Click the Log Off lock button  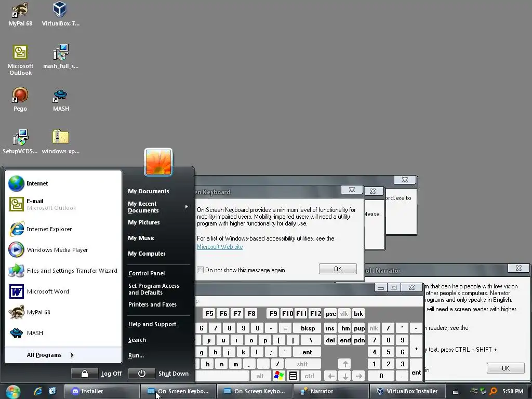click(x=85, y=374)
